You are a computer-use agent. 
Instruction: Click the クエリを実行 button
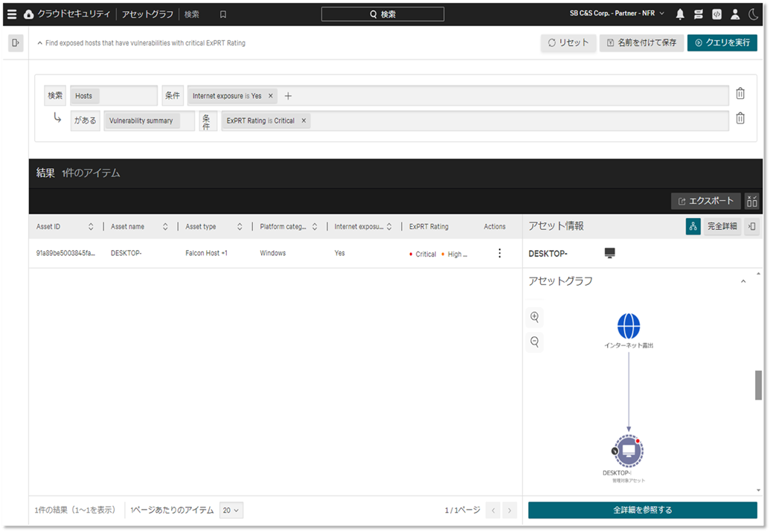722,43
